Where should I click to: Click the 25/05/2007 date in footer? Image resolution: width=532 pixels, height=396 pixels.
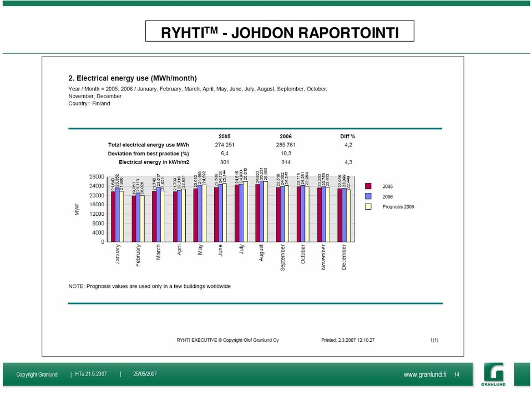145,374
